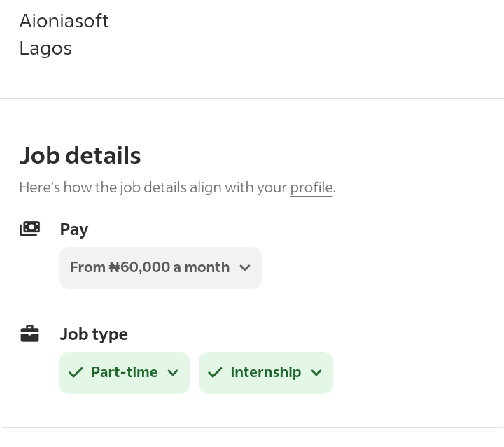Click the checkmark icon on the Internship chip

pos(215,372)
